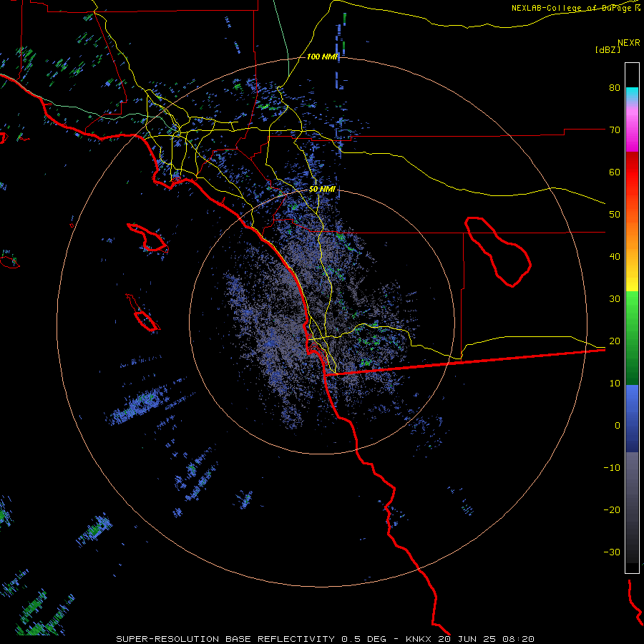Image resolution: width=644 pixels, height=644 pixels.
Task: Click the 50 value on the dBZ scale
Action: tap(615, 215)
